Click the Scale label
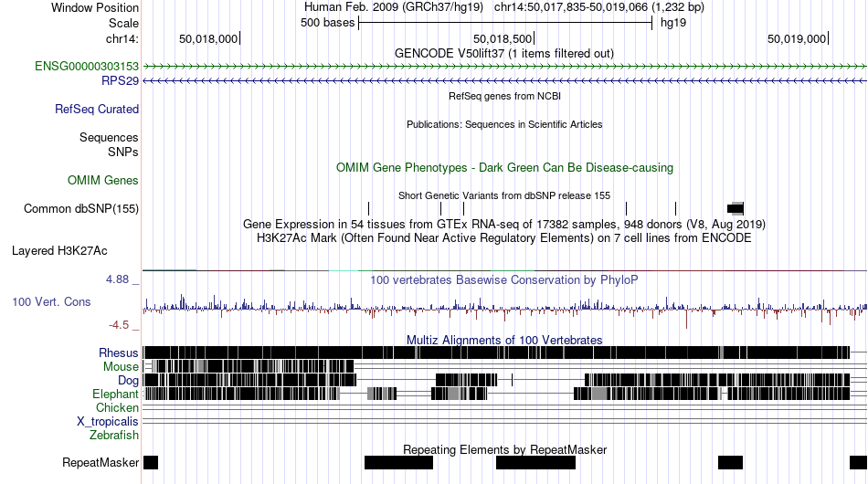 124,23
